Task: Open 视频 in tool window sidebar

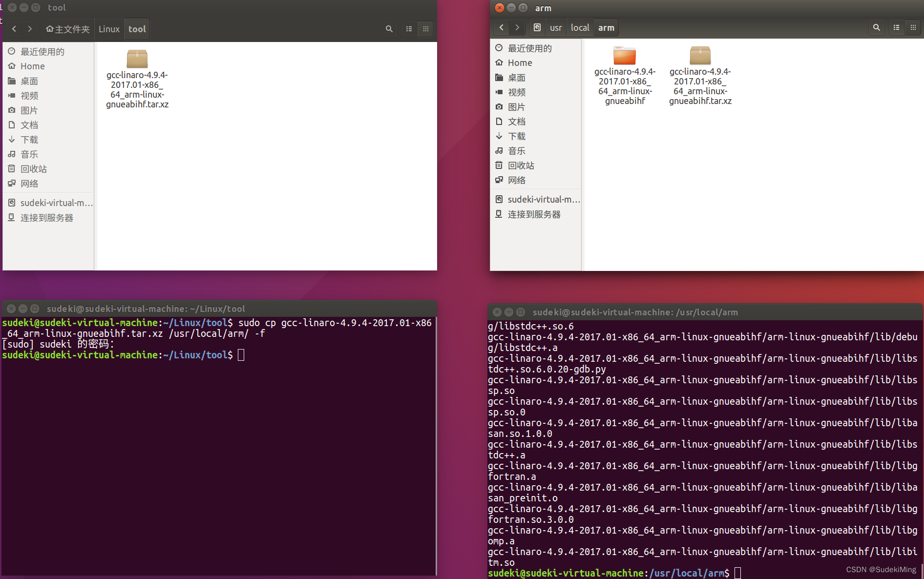Action: pyautogui.click(x=48, y=95)
